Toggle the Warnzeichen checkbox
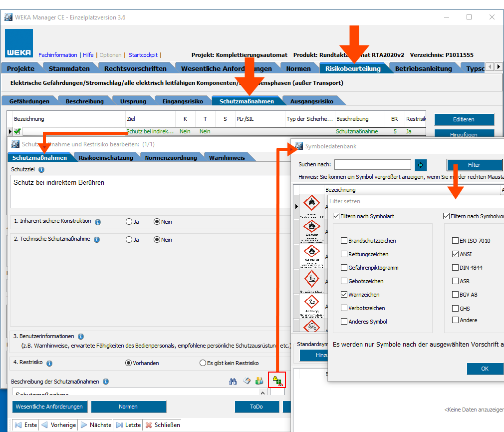 coord(344,295)
